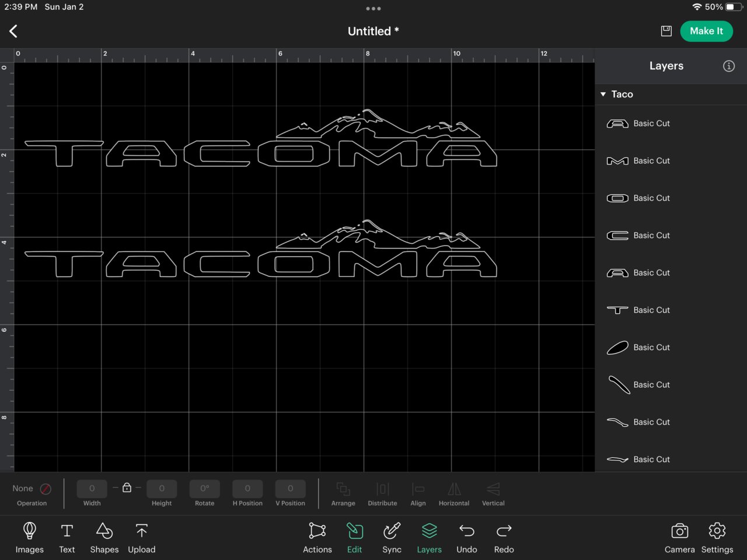The height and width of the screenshot is (560, 747).
Task: Tap the three-dot multitasking menu
Action: [x=373, y=9]
